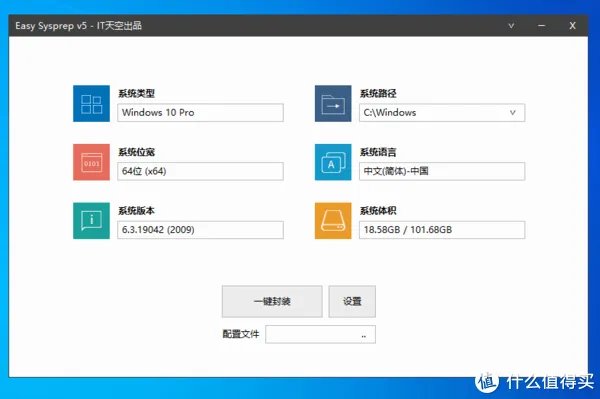
Task: Open 设置 settings button
Action: [352, 301]
